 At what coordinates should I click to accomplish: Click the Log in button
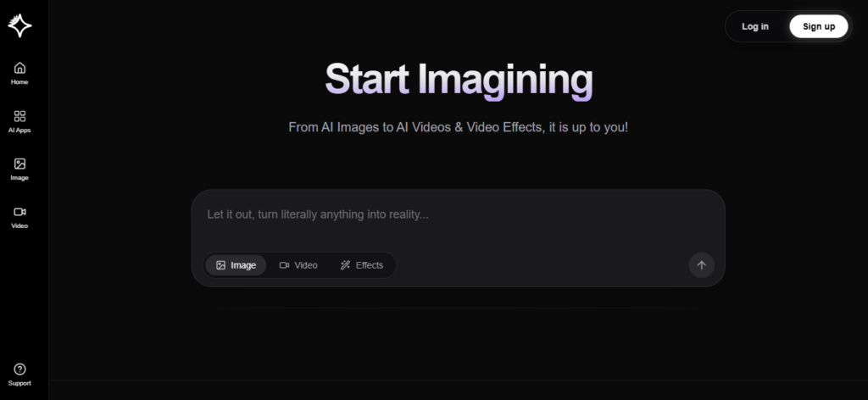tap(755, 26)
